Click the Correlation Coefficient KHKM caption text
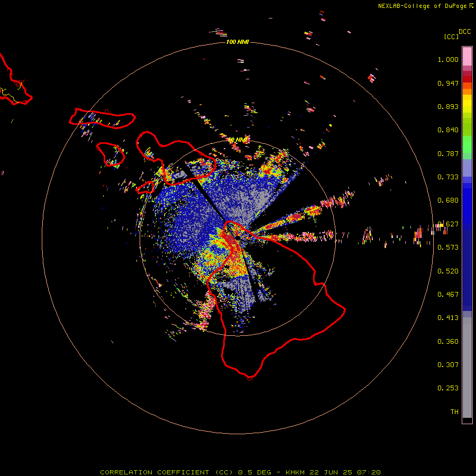The image size is (476, 476). [240, 472]
